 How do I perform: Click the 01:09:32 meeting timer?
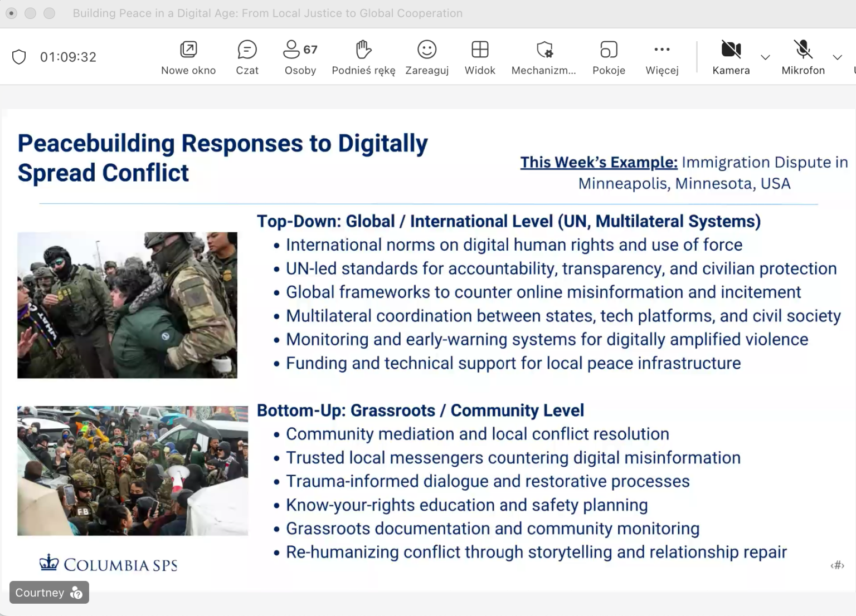(68, 56)
